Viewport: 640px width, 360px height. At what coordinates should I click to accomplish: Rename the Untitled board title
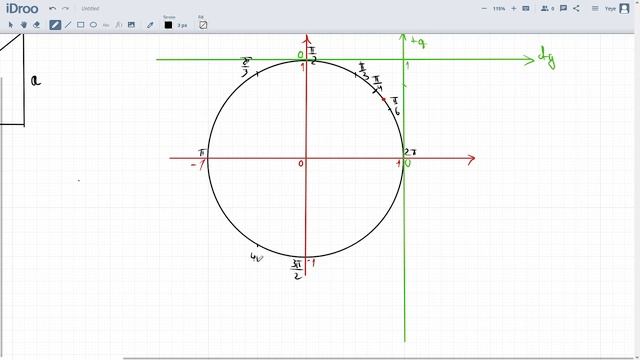click(x=90, y=9)
